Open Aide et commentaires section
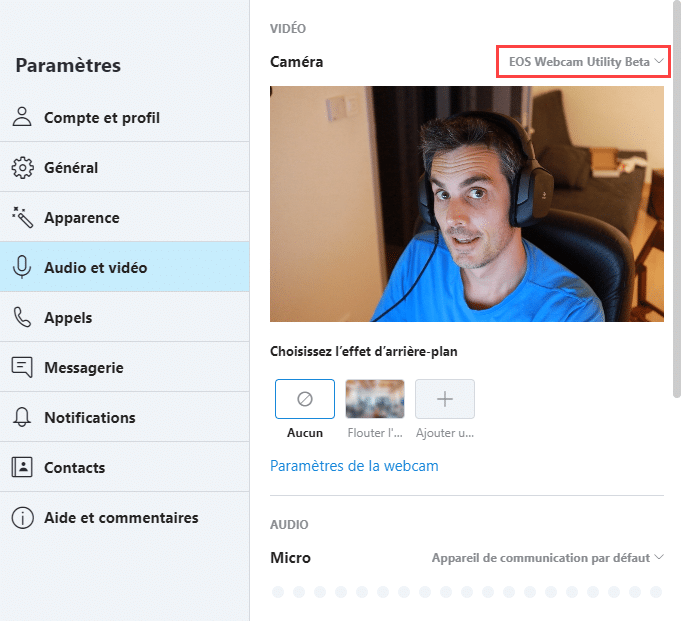The width and height of the screenshot is (684, 621). 124,518
